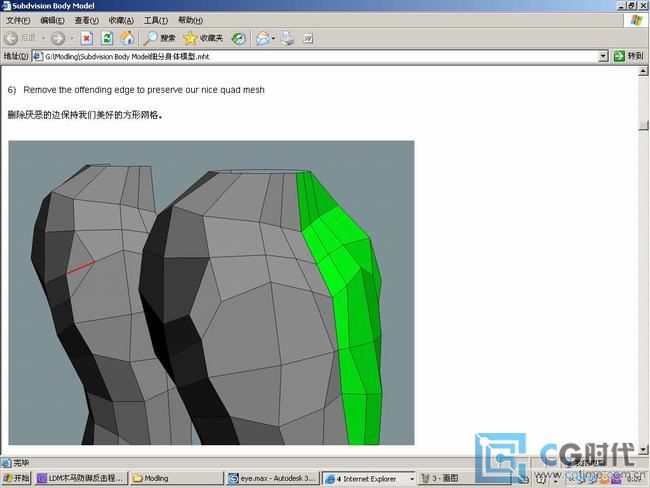The height and width of the screenshot is (488, 650).
Task: Click the vertical scrollbar thumb
Action: coord(643,126)
